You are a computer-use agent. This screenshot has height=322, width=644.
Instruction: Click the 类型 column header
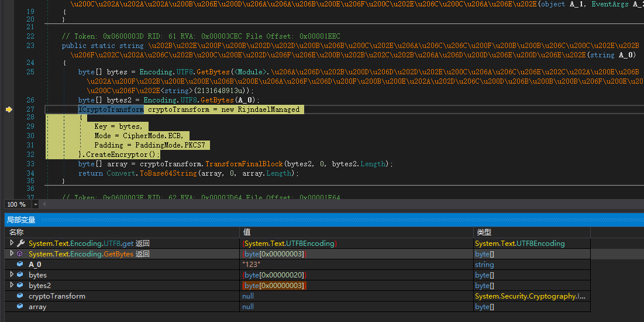484,232
